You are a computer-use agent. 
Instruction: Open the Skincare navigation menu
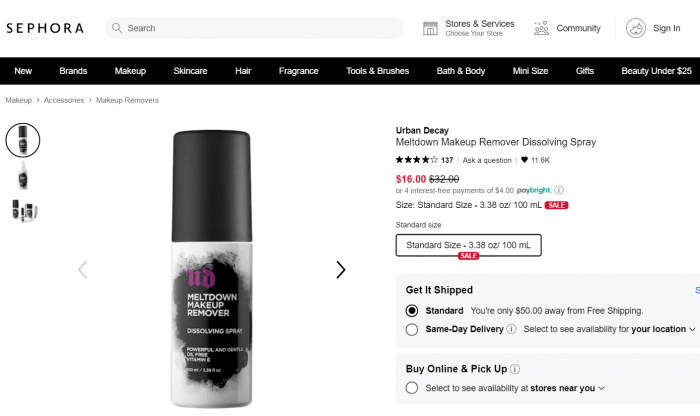click(x=190, y=71)
